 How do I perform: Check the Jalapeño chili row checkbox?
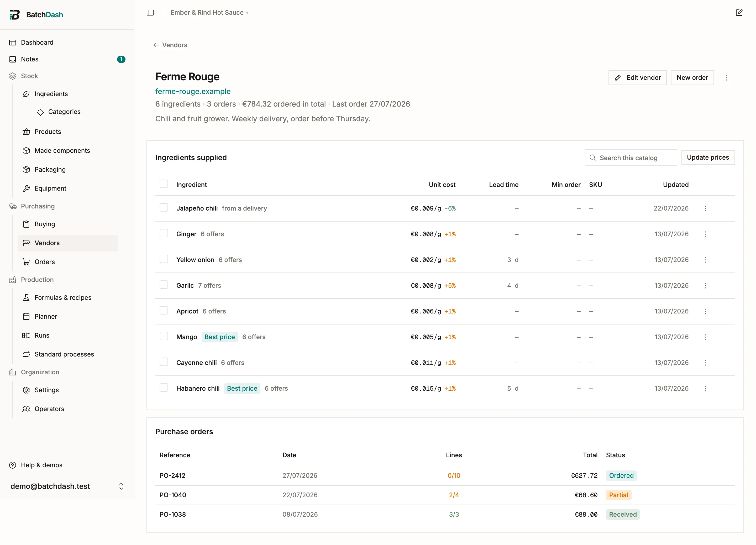coord(164,207)
